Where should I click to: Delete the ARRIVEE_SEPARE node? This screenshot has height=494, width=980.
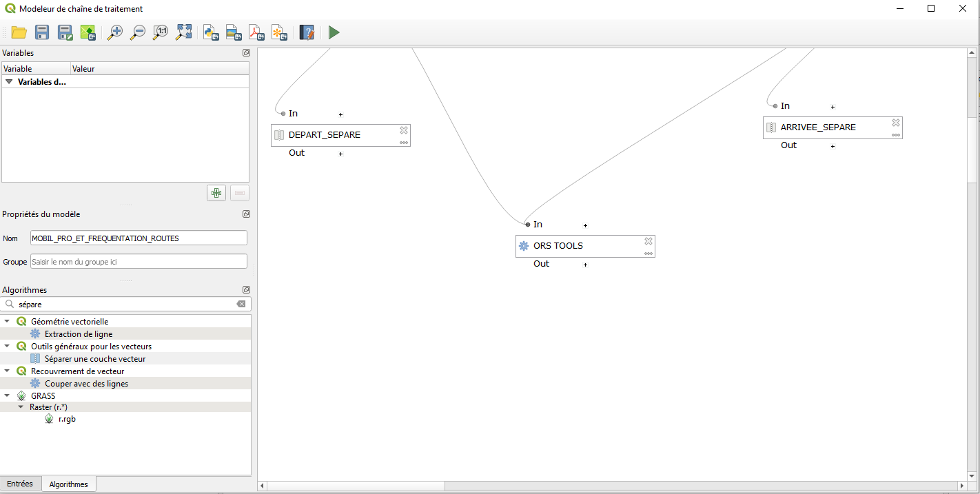(x=896, y=123)
